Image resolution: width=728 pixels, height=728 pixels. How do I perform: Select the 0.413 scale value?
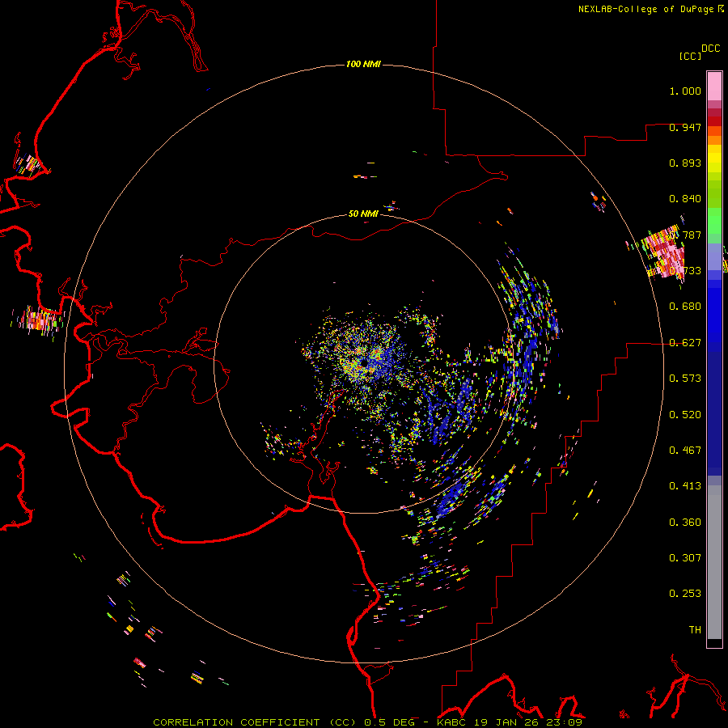click(685, 486)
